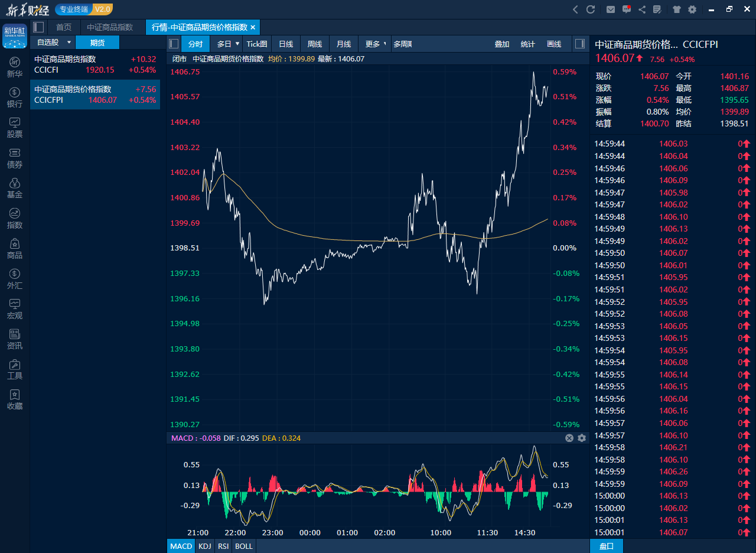Click the share icon in title bar

click(x=642, y=9)
